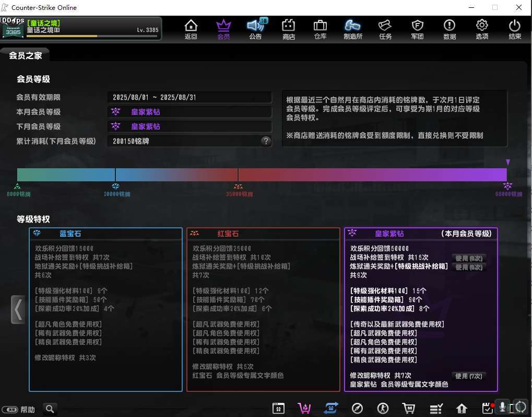Click the left arrow to show previous tiers
The image size is (532, 417).
18,309
